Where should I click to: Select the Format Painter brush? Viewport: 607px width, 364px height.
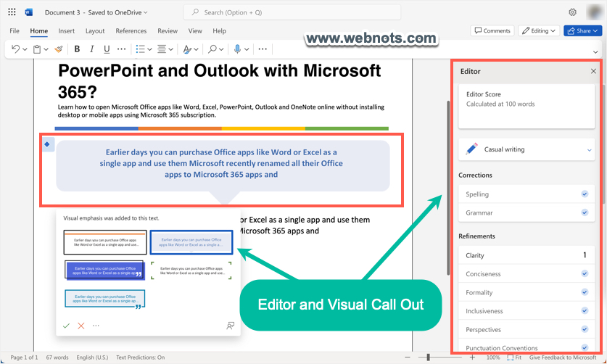tap(59, 49)
